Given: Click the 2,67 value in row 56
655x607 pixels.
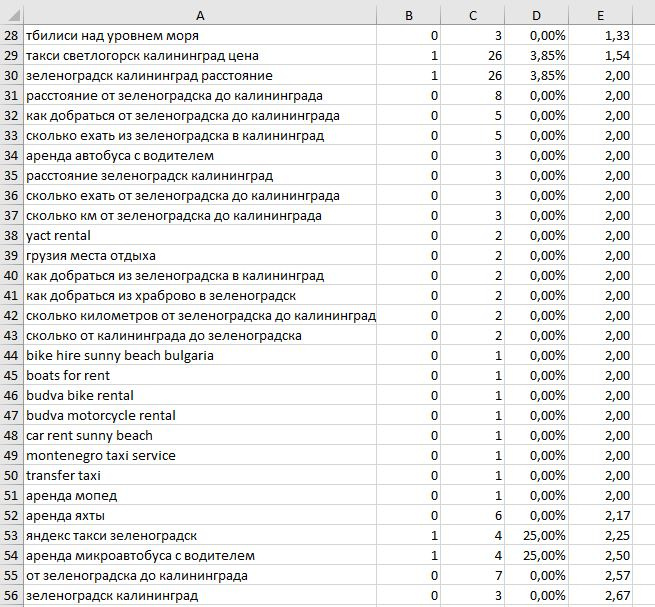Looking at the screenshot, I should click(x=600, y=595).
